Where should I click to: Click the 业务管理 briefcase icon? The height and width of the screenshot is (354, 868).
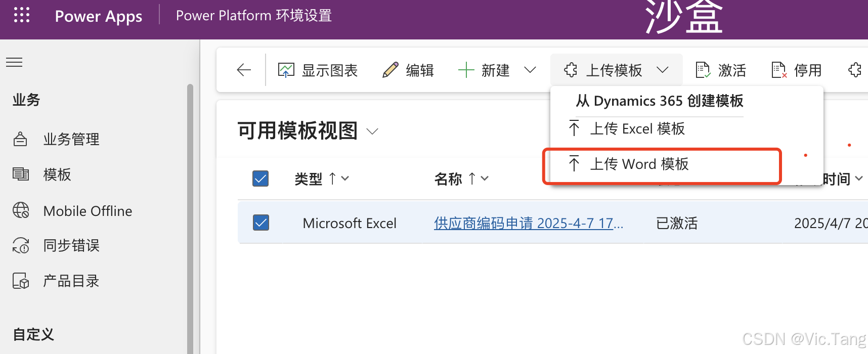pos(20,139)
